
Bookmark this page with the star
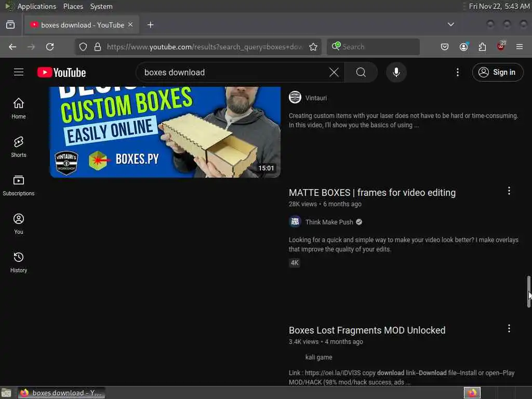point(313,47)
